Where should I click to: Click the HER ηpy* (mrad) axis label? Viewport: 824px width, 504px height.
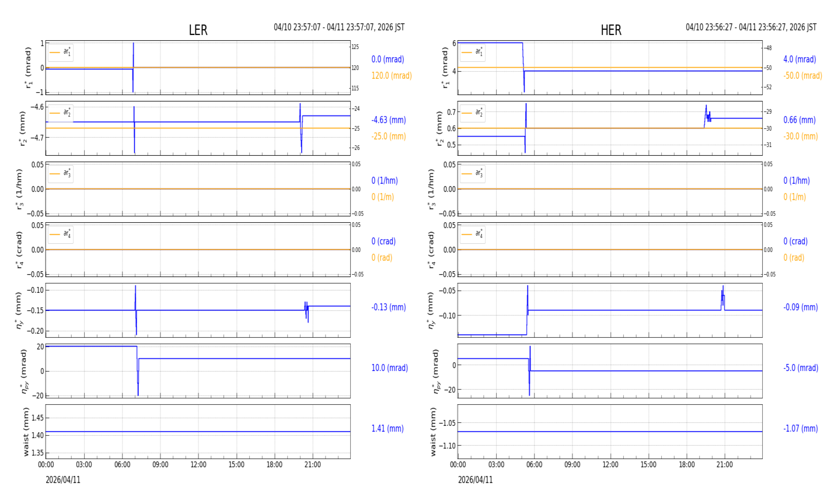point(437,371)
